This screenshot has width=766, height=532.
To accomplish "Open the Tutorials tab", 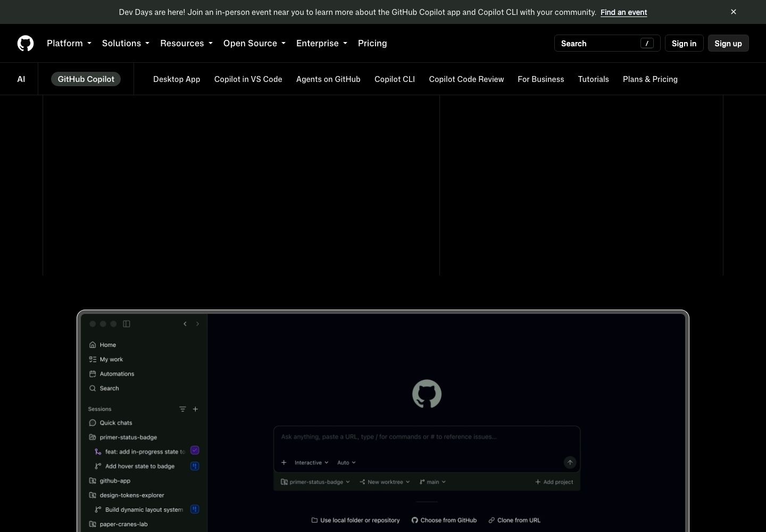I will coord(594,79).
